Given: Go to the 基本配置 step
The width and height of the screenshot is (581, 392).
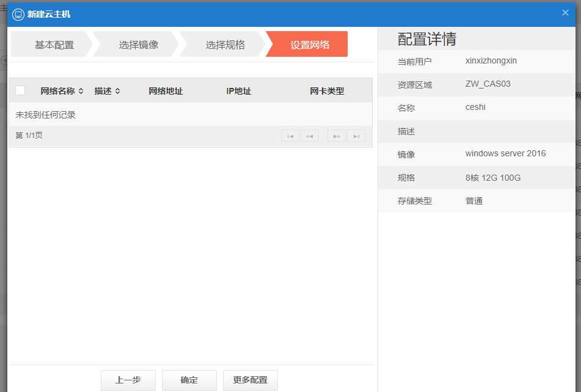Looking at the screenshot, I should pyautogui.click(x=54, y=45).
